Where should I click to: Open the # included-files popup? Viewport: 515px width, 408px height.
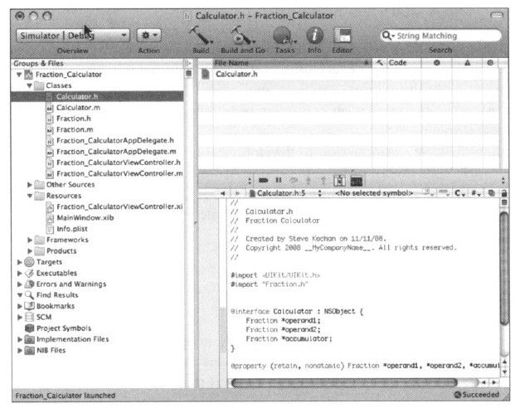coord(476,193)
